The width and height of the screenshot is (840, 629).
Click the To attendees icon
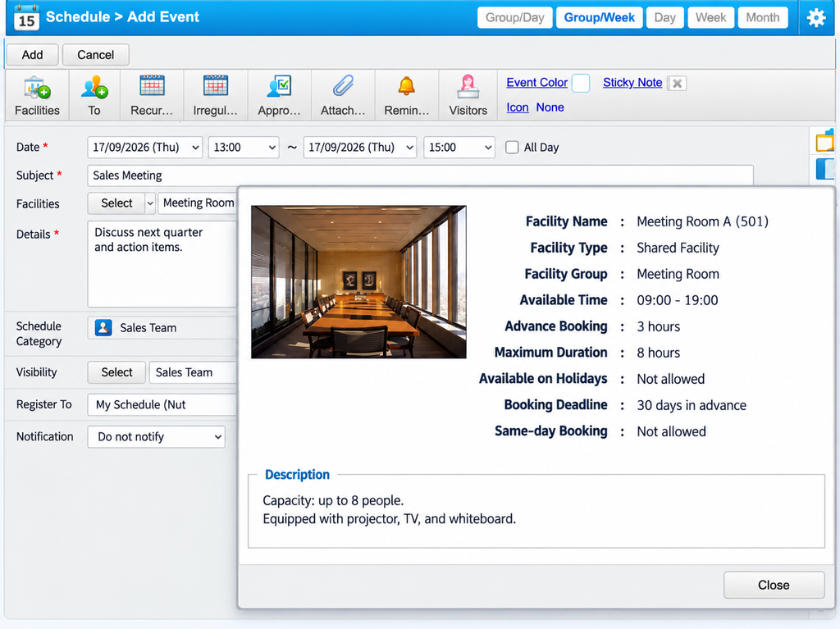94,95
